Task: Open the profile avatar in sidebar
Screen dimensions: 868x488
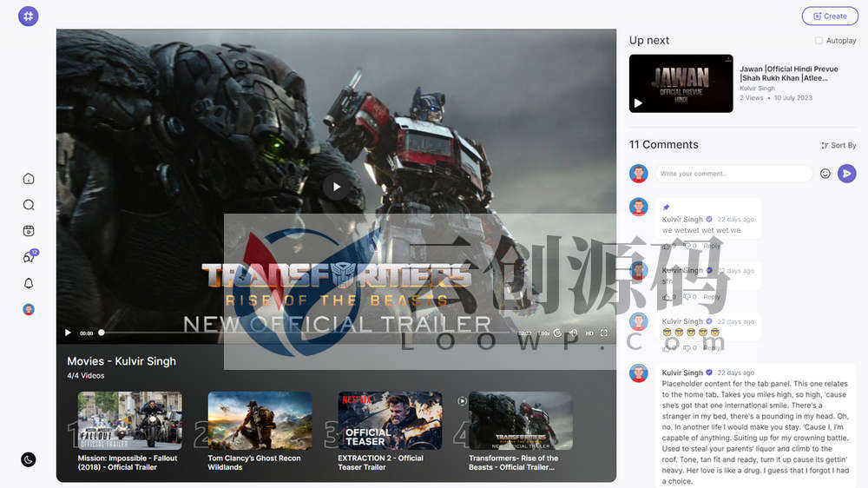Action: 29,309
